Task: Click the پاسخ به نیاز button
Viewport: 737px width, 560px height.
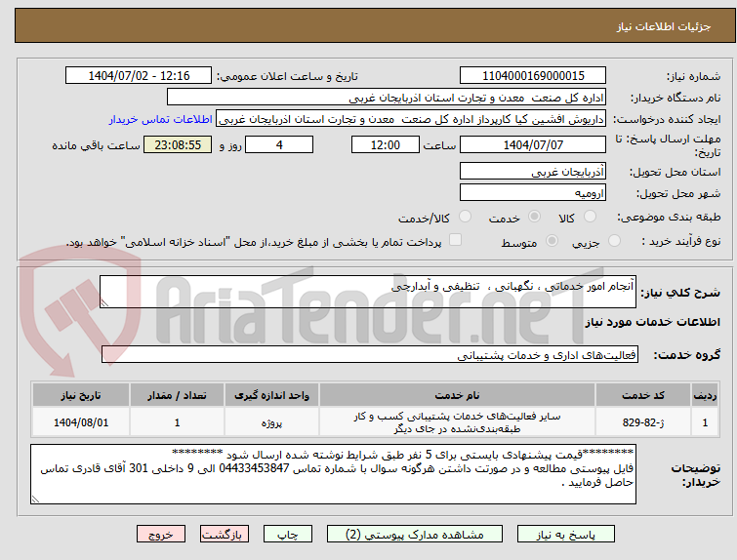Action: [x=566, y=535]
